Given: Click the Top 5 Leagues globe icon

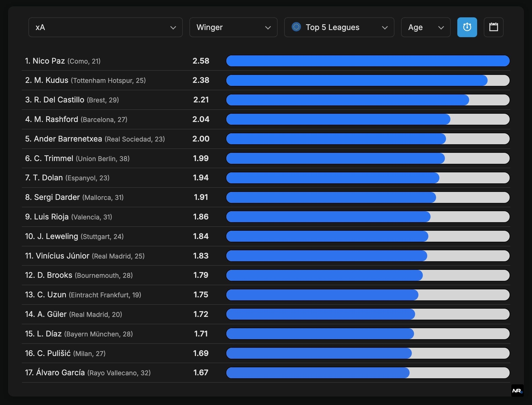Looking at the screenshot, I should [x=296, y=27].
